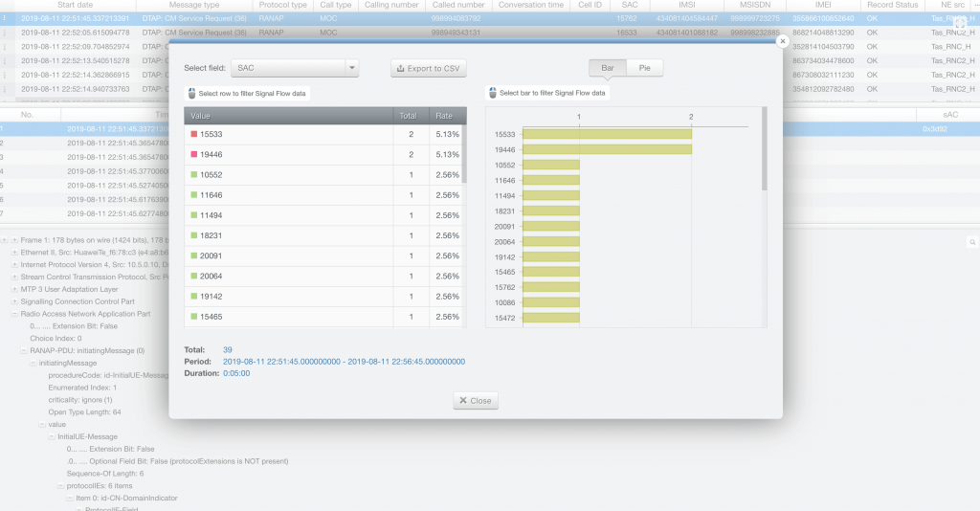Switch chart view to Pie
Viewport: 980px width, 511px height.
point(644,68)
